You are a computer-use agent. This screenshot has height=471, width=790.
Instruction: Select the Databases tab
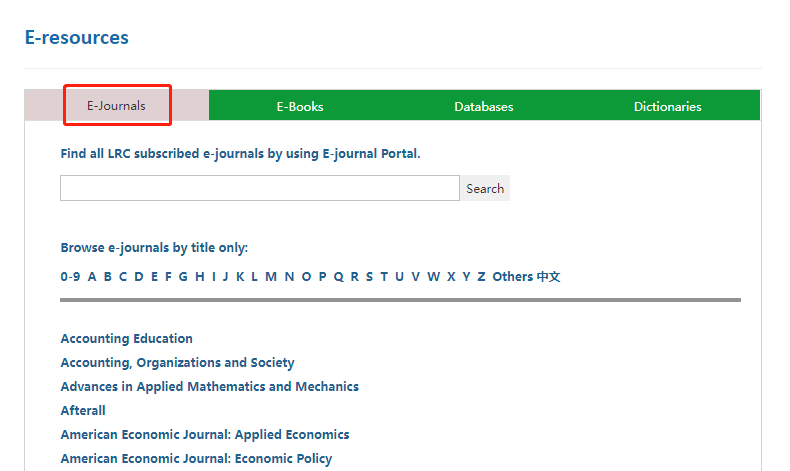click(x=483, y=106)
